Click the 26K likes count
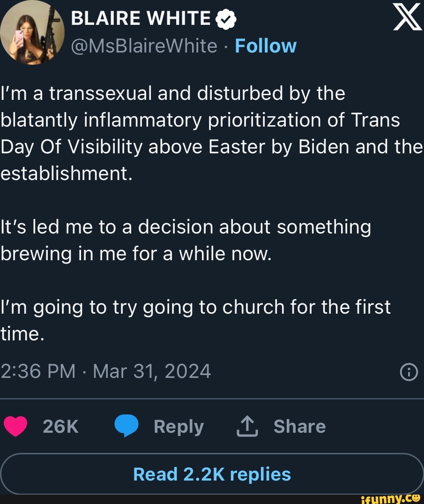Screen dimensions: 424x504 [x=60, y=427]
